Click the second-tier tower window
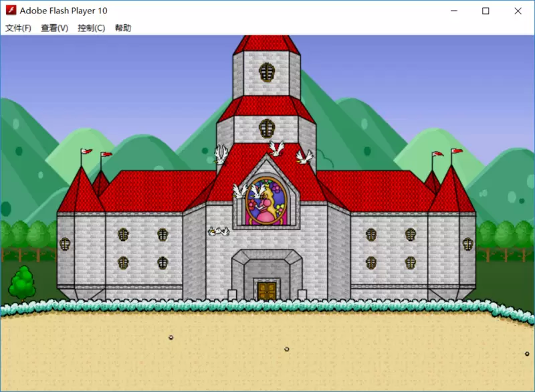This screenshot has height=392, width=535. pyautogui.click(x=267, y=128)
